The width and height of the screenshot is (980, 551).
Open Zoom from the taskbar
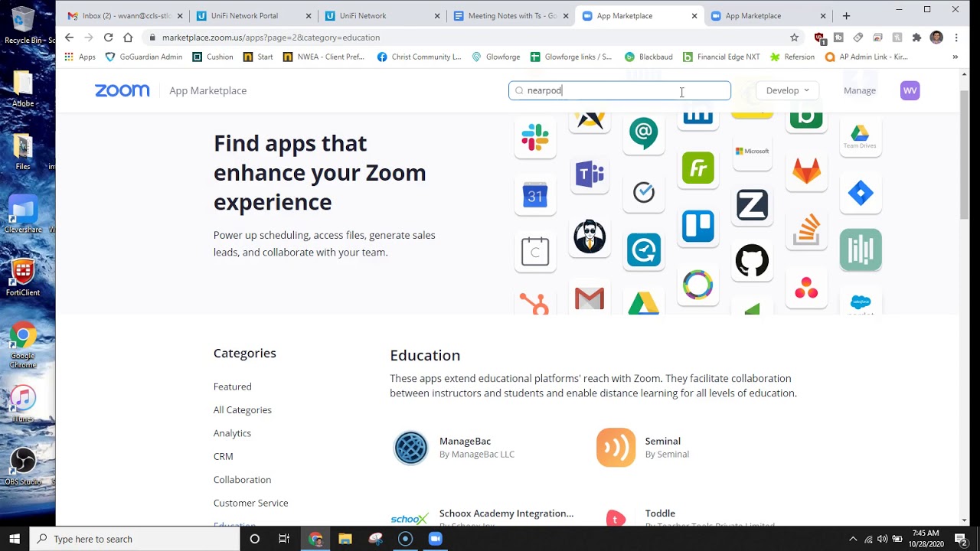[436, 539]
